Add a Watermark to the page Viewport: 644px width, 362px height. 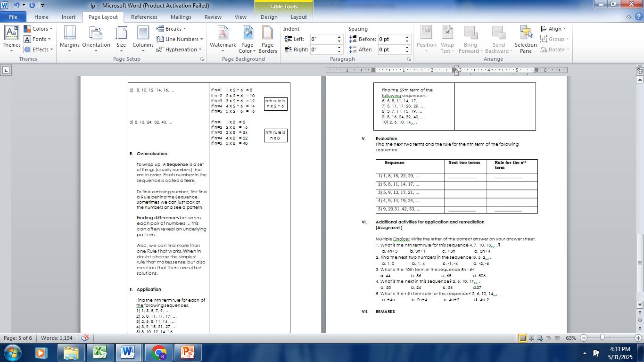pos(223,39)
